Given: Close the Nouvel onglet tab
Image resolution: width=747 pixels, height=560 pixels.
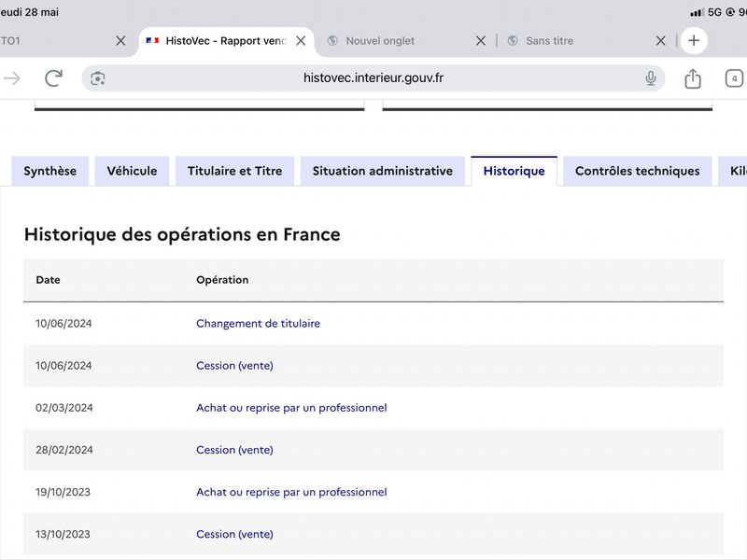Looking at the screenshot, I should click(481, 41).
